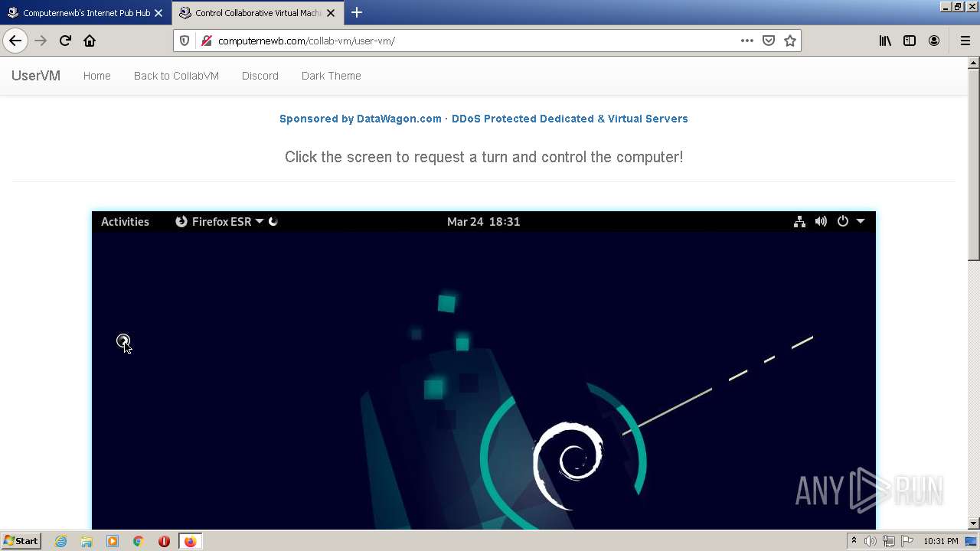Image resolution: width=980 pixels, height=551 pixels.
Task: Expand the VM system menu arrow
Action: (861, 221)
